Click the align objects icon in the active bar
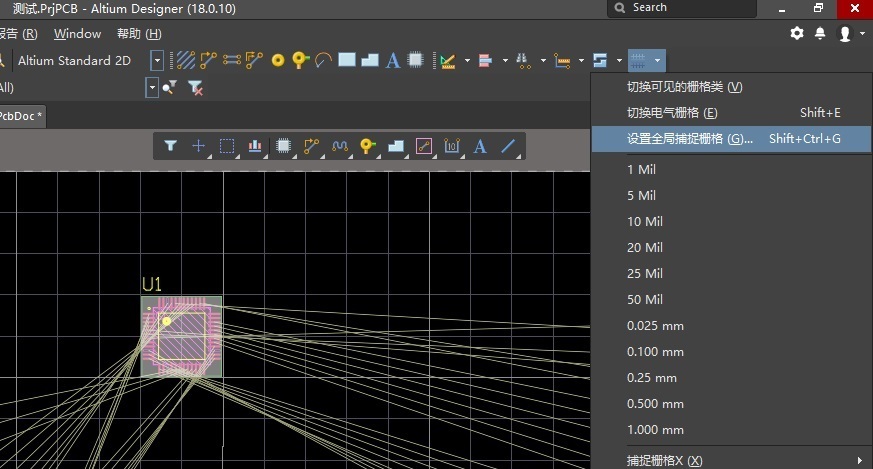The image size is (873, 469). click(255, 146)
